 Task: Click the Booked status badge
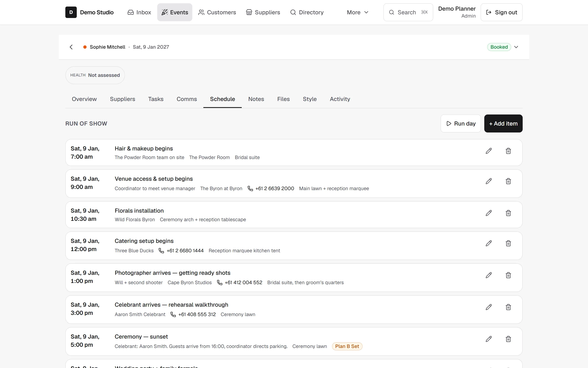(499, 47)
